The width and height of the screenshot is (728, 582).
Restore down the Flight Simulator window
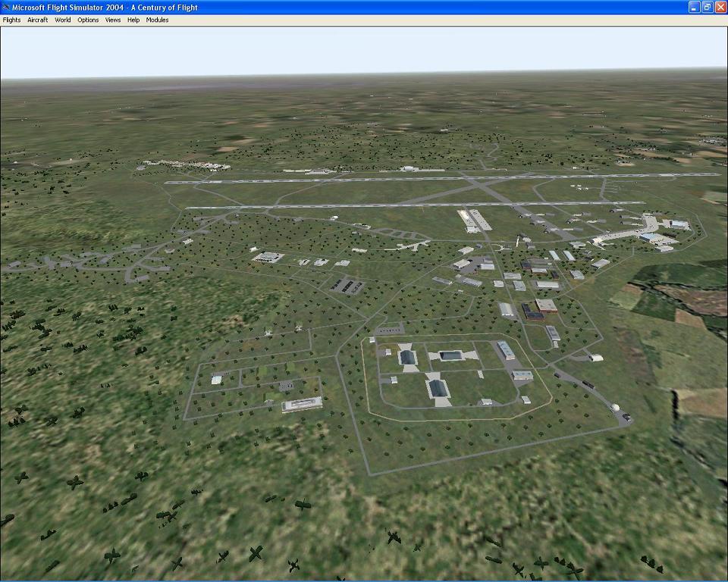[707, 8]
